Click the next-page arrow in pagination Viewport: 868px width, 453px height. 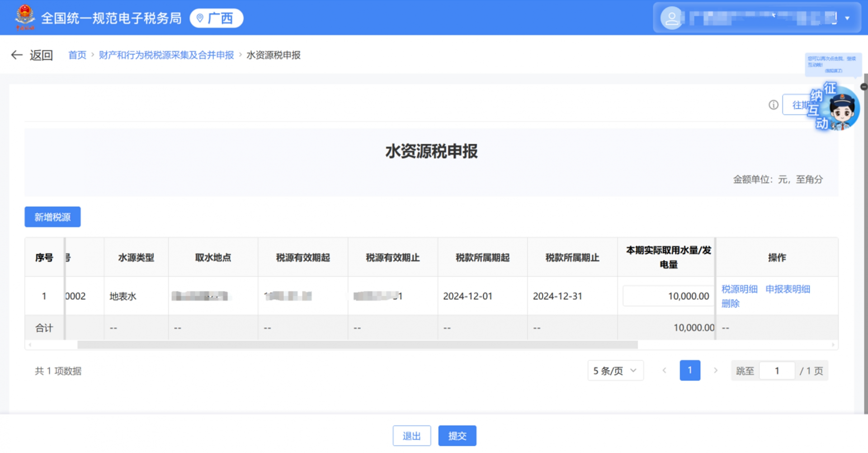[716, 370]
